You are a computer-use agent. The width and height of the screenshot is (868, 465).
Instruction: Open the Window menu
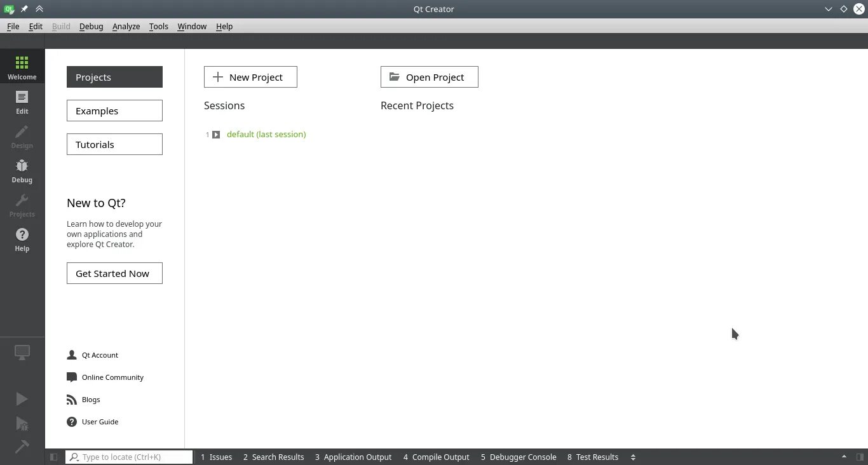(192, 26)
